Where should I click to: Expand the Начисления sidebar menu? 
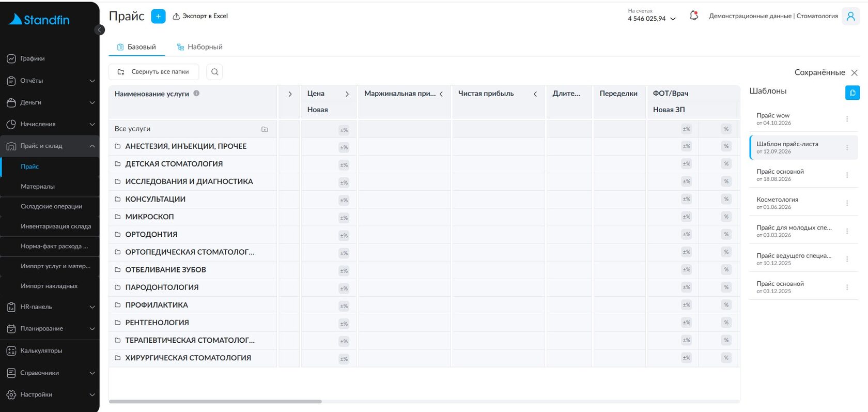pyautogui.click(x=50, y=124)
